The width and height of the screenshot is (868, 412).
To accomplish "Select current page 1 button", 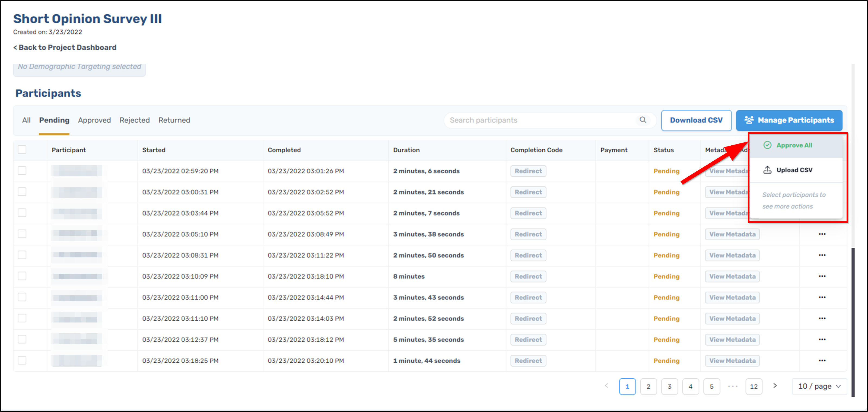I will coord(627,387).
